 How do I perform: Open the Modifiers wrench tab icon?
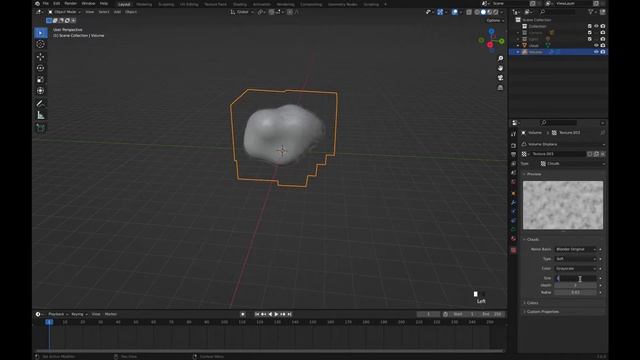coord(513,202)
